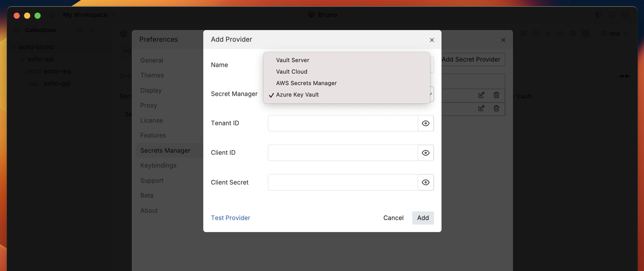Toggle the left sidebar panel icon

tap(599, 15)
